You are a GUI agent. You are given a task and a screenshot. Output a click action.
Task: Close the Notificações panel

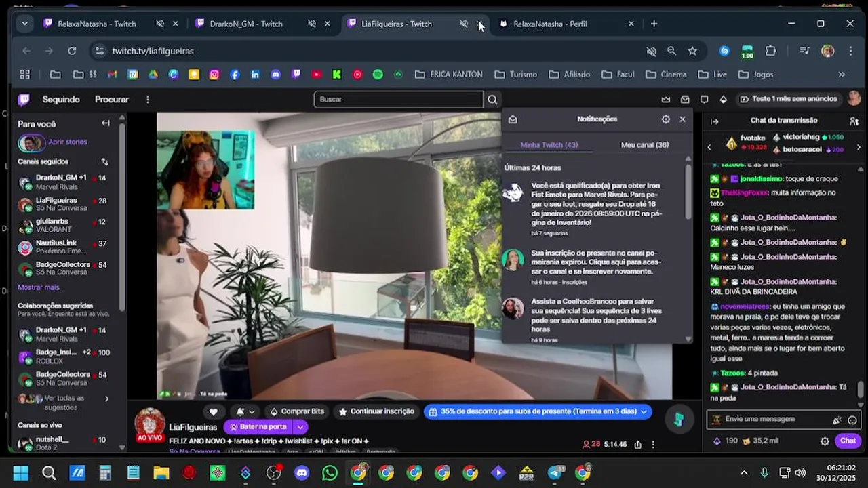coord(682,119)
